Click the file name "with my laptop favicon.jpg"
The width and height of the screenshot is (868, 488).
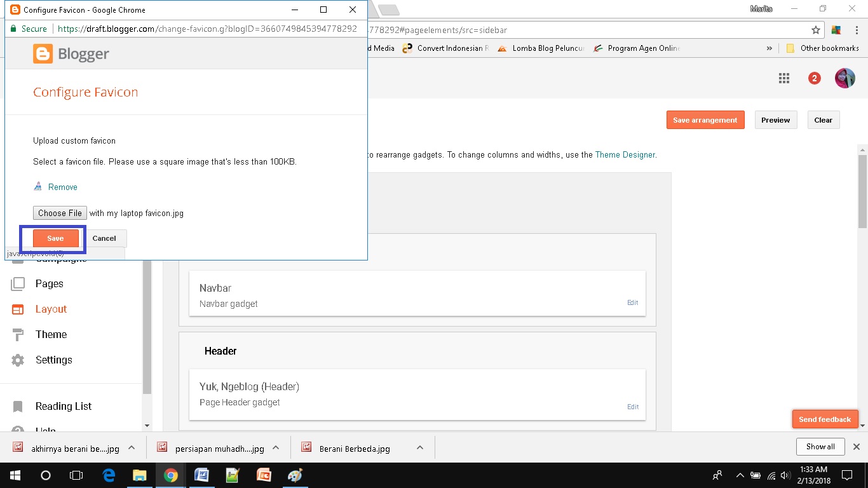pos(137,213)
